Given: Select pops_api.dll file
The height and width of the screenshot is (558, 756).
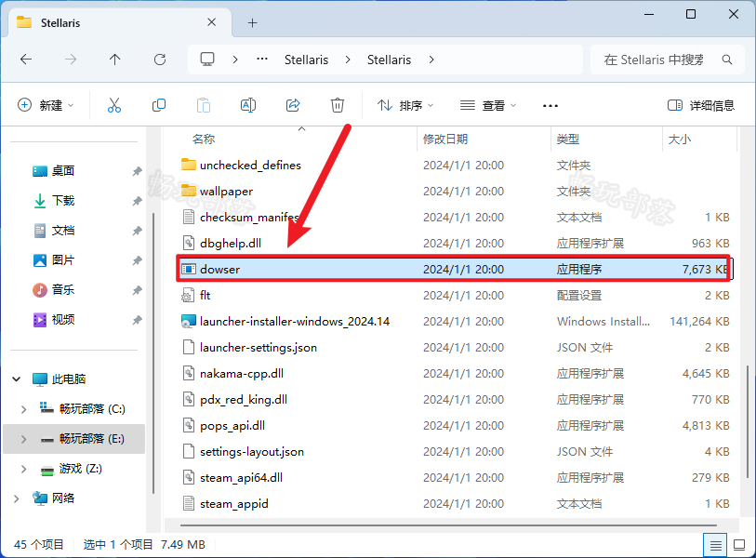Looking at the screenshot, I should click(x=232, y=425).
